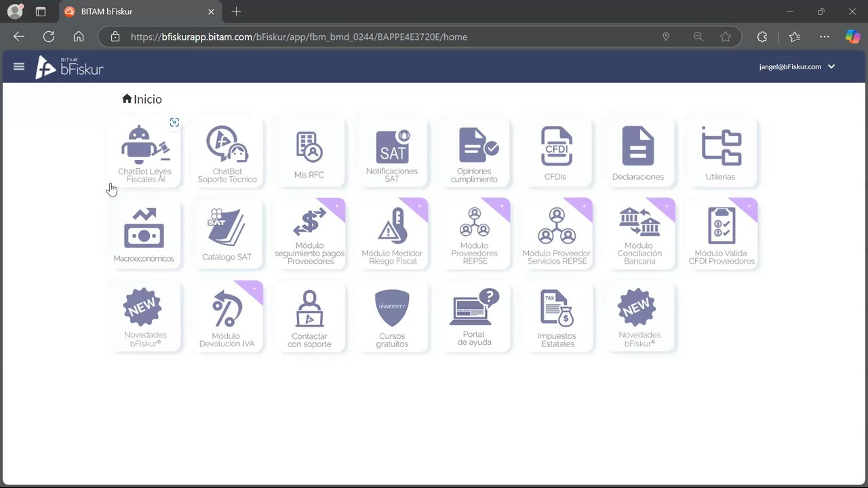Image resolution: width=868 pixels, height=488 pixels.
Task: Open the Macroeconómicos tile
Action: (x=144, y=234)
